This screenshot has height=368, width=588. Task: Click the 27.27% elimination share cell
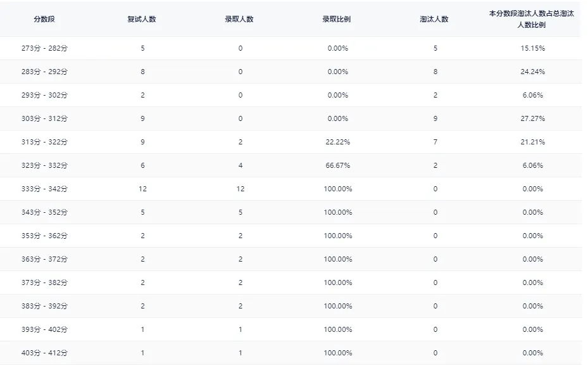(x=532, y=118)
